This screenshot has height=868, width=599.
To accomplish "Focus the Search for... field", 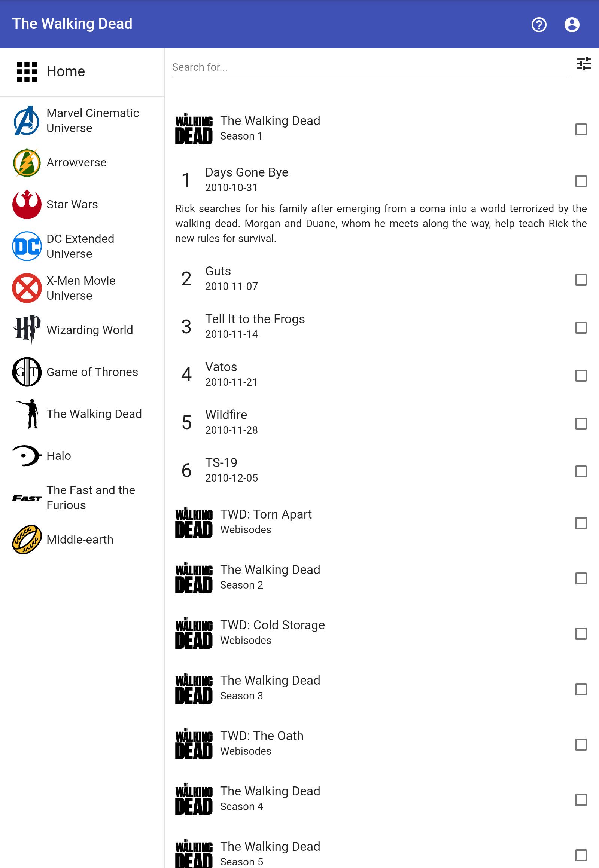I will pyautogui.click(x=370, y=67).
